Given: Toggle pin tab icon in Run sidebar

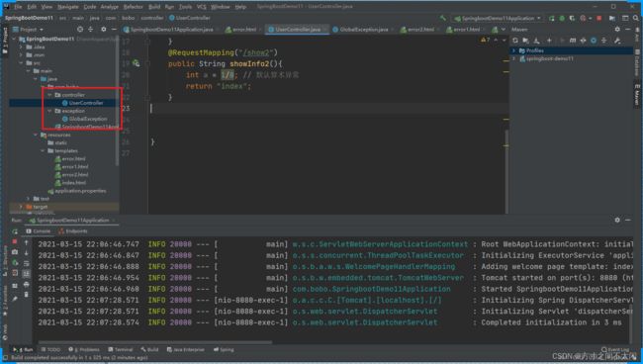Looking at the screenshot, I should coord(15,300).
